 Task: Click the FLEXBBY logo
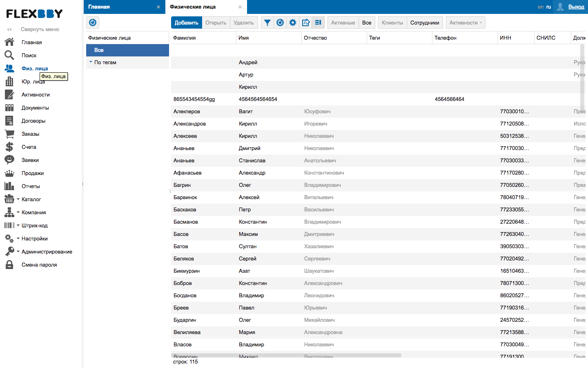click(35, 14)
